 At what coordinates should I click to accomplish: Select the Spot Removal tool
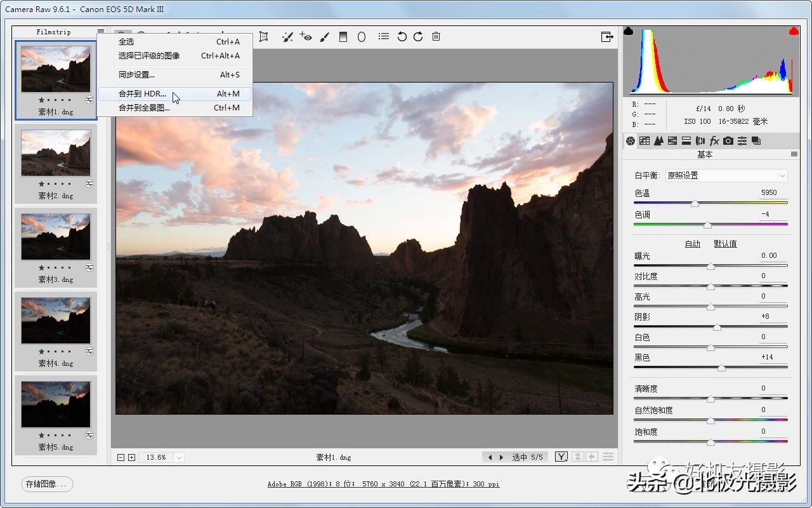point(287,37)
